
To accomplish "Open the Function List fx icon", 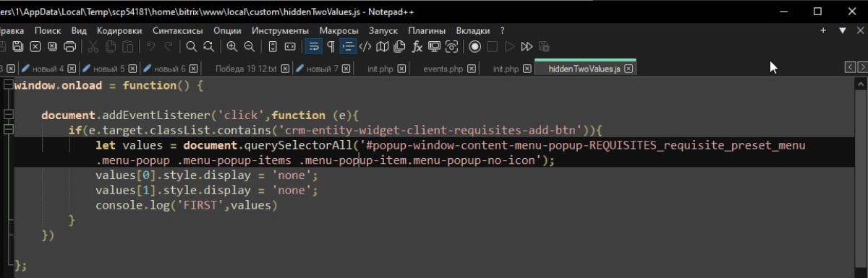I will 417,47.
